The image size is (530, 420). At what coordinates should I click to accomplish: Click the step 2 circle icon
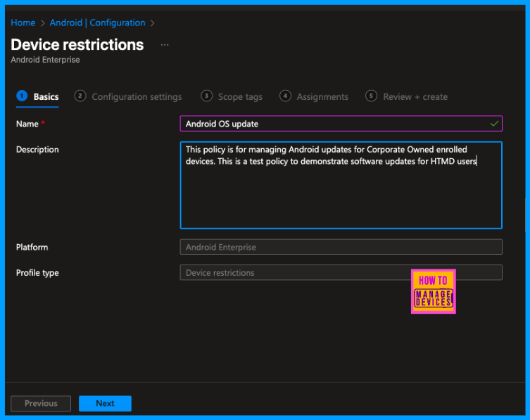[x=80, y=96]
